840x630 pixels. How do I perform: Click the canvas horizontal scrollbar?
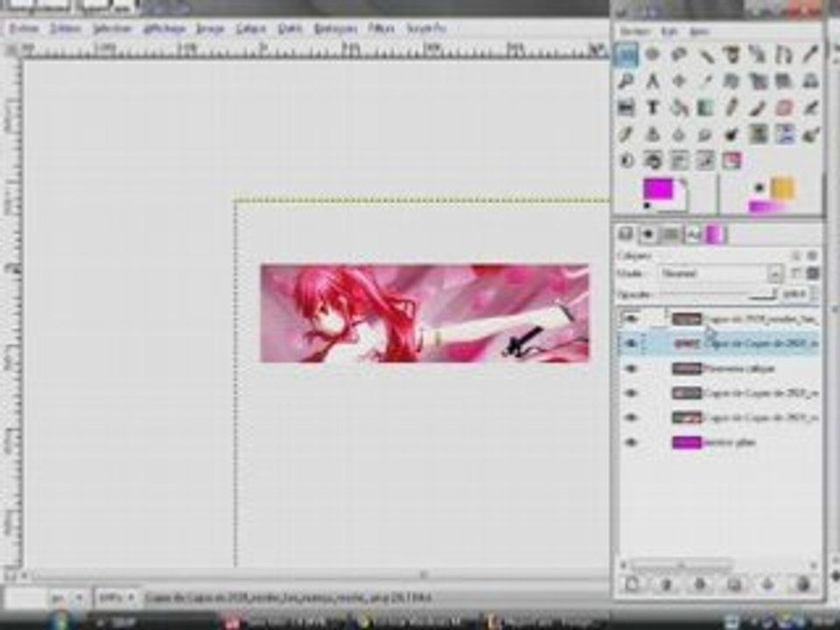[x=316, y=577]
